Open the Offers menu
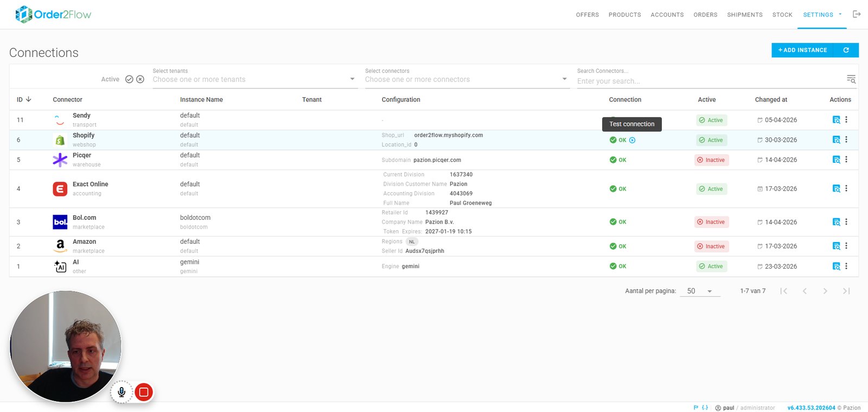This screenshot has width=868, height=412. tap(588, 15)
